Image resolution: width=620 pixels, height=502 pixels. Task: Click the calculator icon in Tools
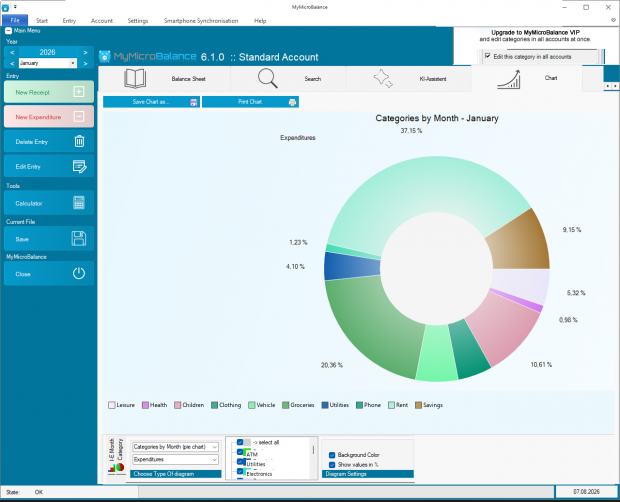click(x=79, y=203)
